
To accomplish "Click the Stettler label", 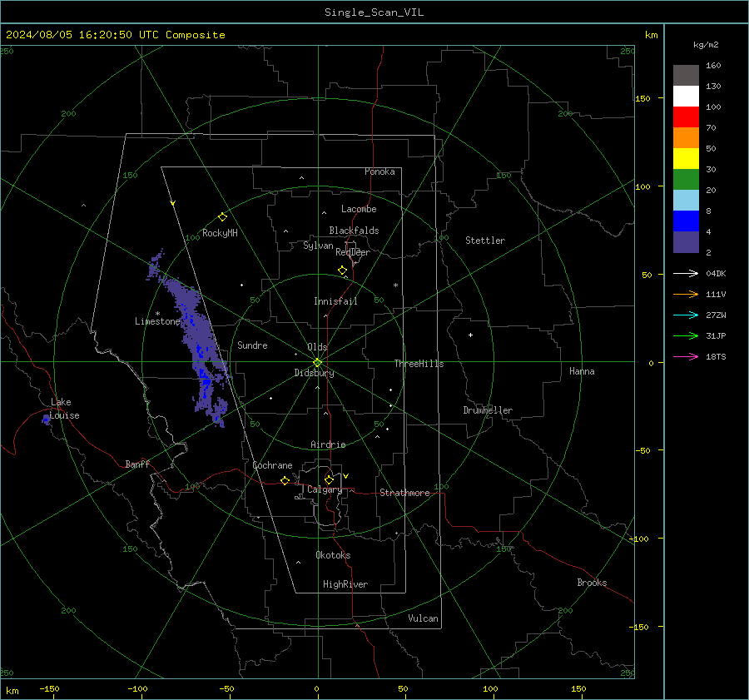I will click(x=485, y=241).
